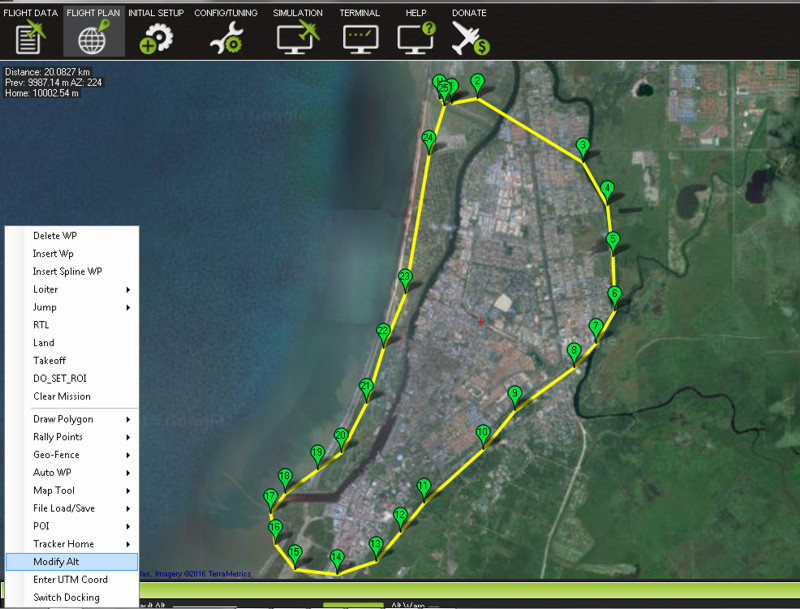Click the Flight Plan globe icon
The image size is (800, 609).
coord(93,35)
